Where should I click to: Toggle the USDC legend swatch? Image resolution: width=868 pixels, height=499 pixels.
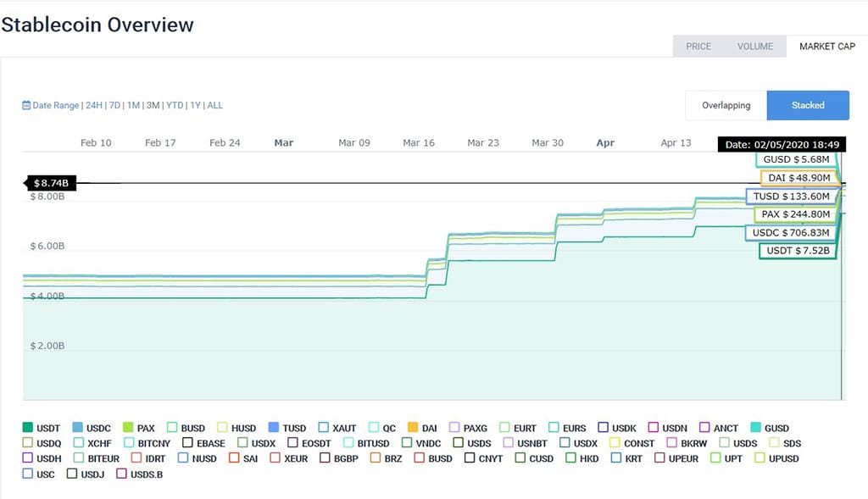tap(77, 428)
